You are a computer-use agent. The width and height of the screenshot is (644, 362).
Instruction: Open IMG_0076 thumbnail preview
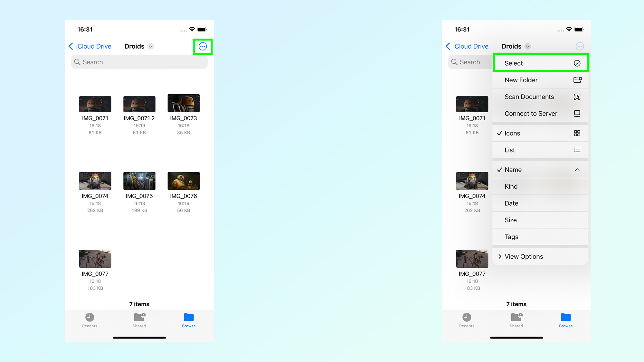click(x=183, y=181)
